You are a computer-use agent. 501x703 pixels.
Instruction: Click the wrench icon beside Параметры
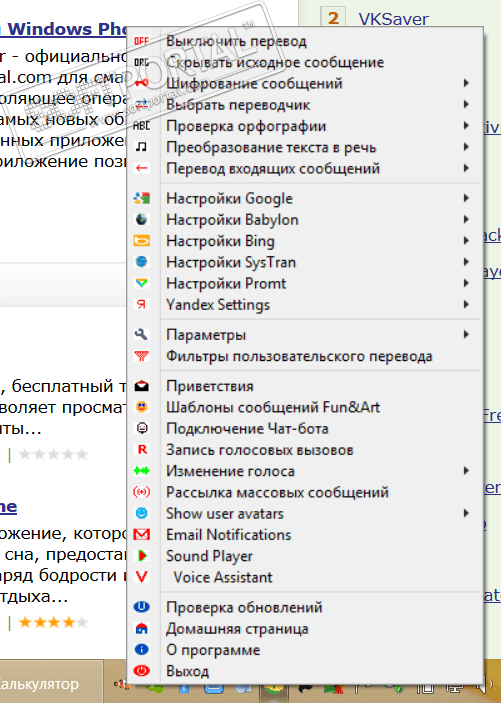pyautogui.click(x=141, y=334)
